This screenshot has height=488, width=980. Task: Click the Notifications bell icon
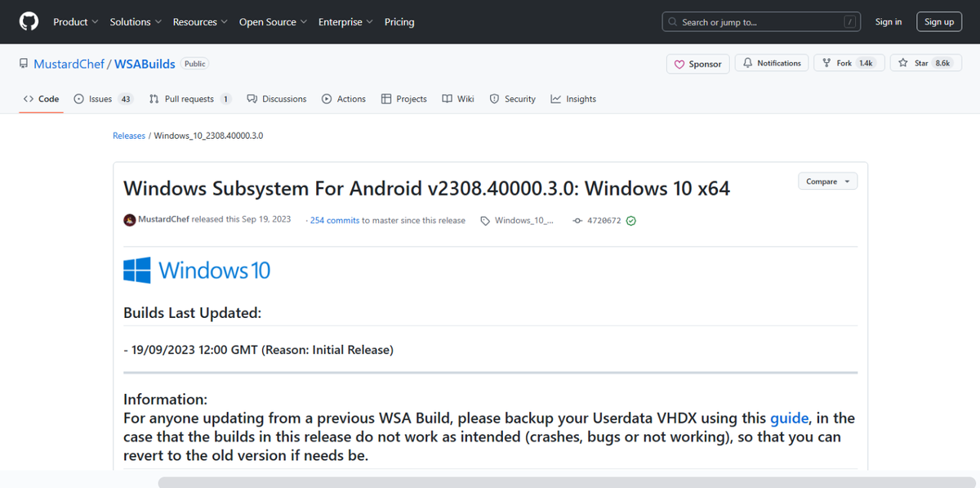tap(747, 63)
